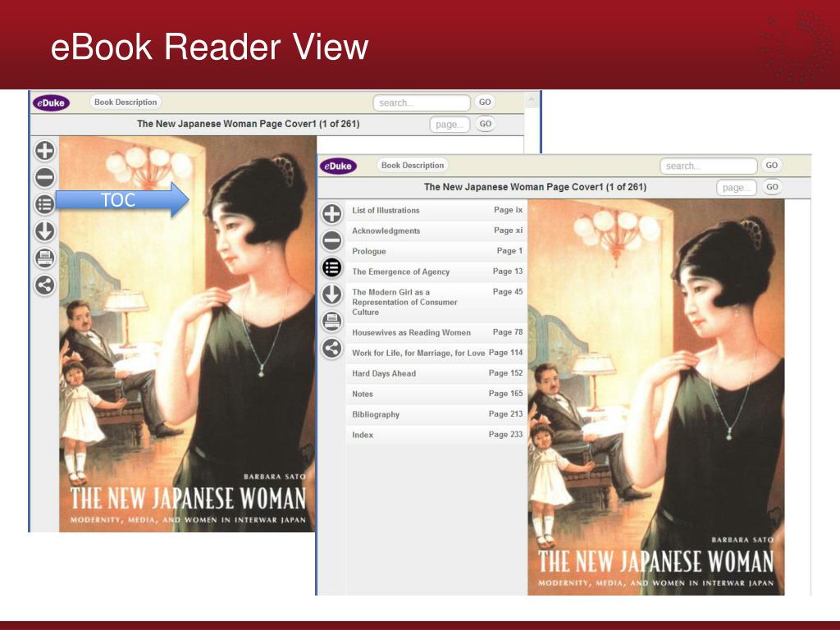
Task: Click scroll up arrow in left reader
Action: click(x=532, y=99)
